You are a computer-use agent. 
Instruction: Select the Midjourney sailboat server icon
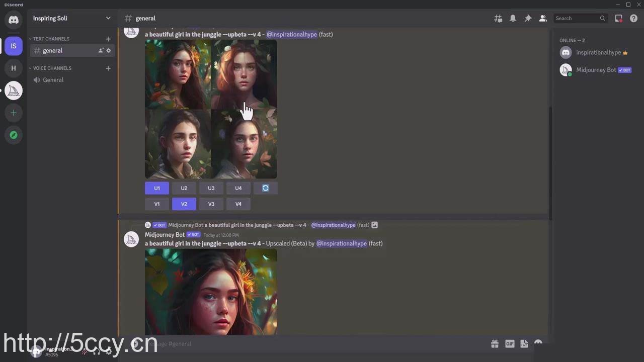[14, 90]
